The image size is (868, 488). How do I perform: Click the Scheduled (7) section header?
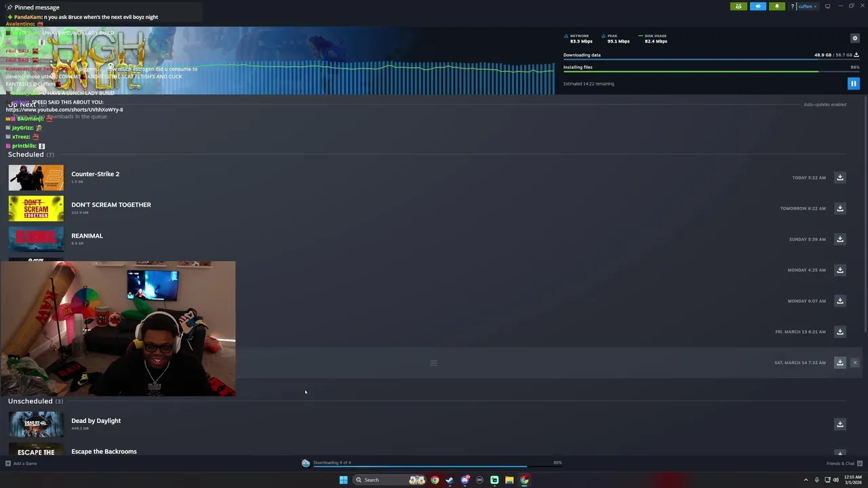tap(31, 155)
